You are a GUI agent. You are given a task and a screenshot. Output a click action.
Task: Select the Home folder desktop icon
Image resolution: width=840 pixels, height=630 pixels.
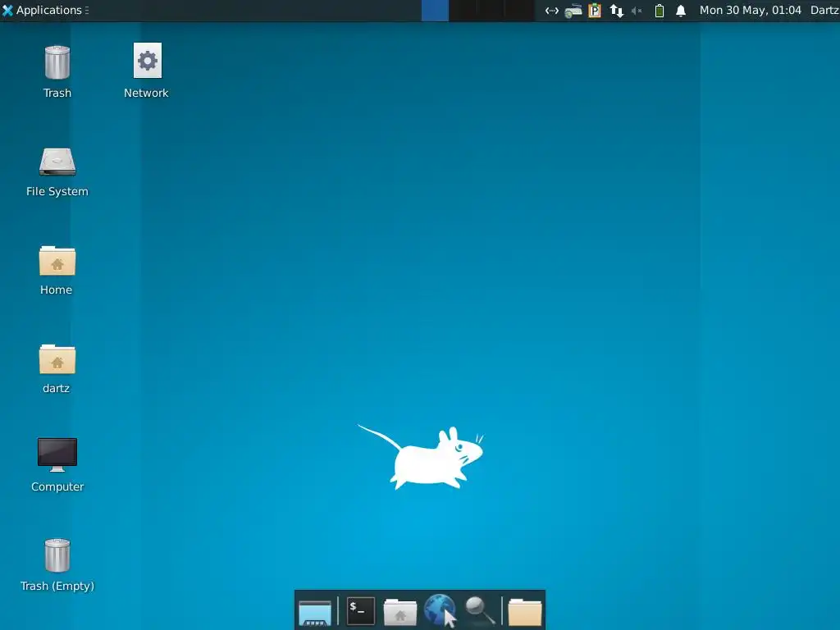57,261
